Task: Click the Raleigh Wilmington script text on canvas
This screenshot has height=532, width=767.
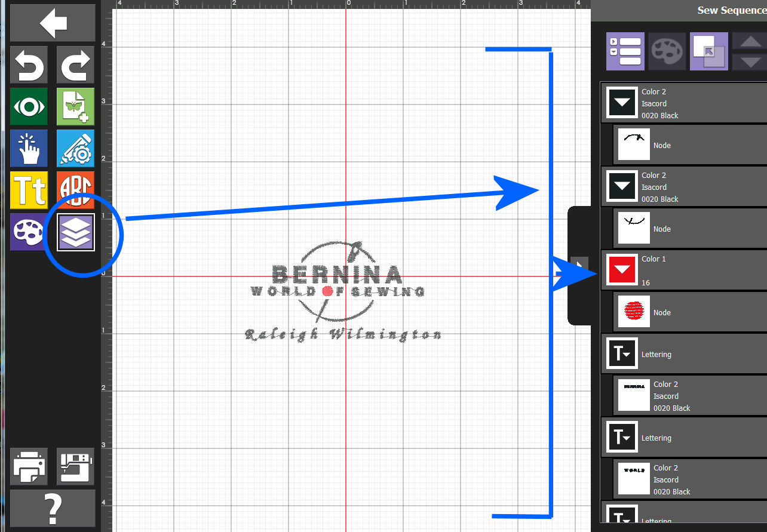Action: [343, 335]
